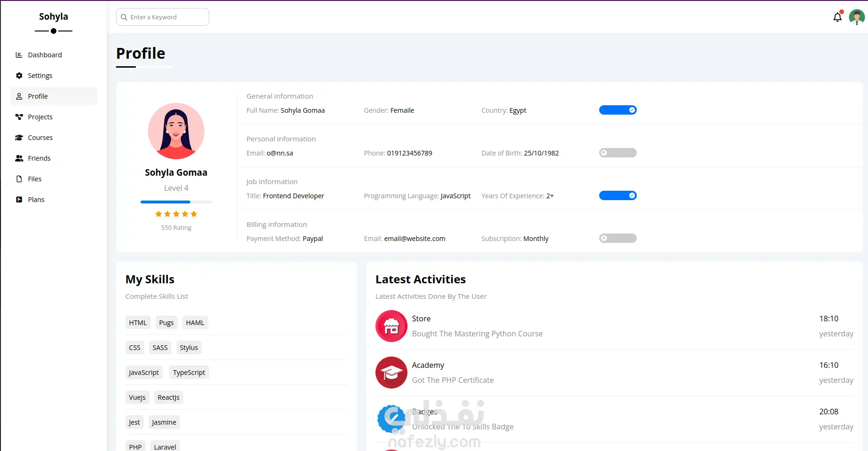Click the Latest Activities heading
The width and height of the screenshot is (868, 451).
tap(421, 280)
